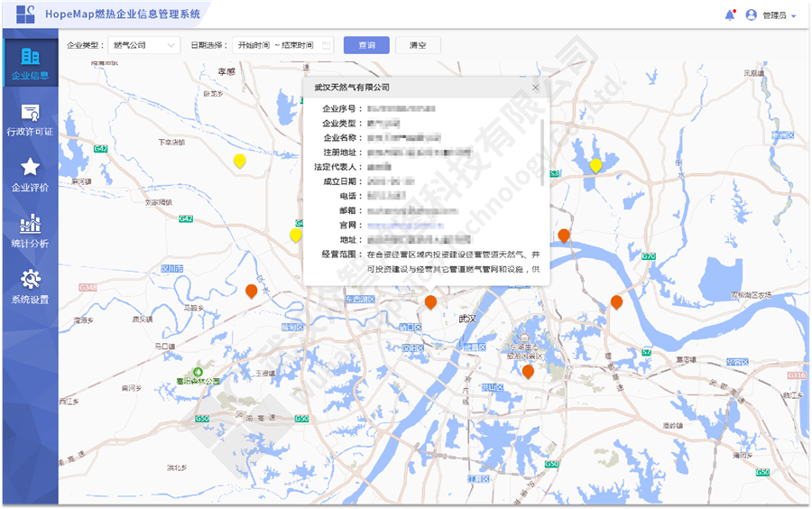Open the 统计分析 chart section

[x=30, y=231]
